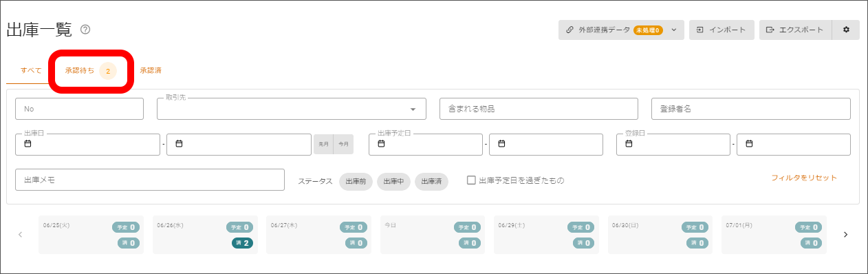The image size is (868, 274).
Task: Toggle the 出庫済 status chip
Action: point(431,181)
